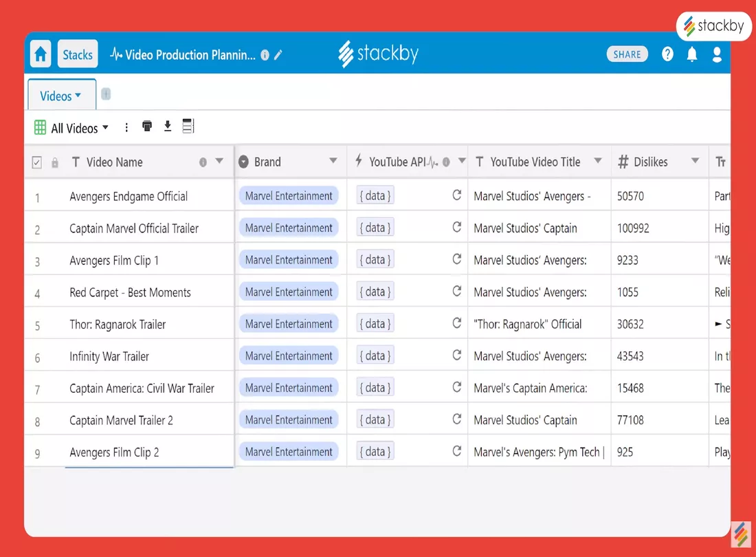The image size is (756, 557).
Task: Click the row height icon
Action: pos(188,126)
